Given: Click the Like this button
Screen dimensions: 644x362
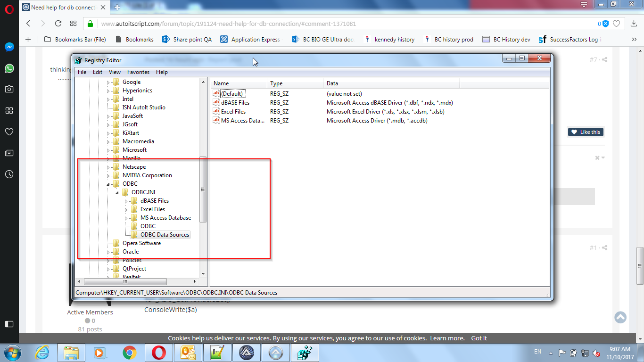Looking at the screenshot, I should click(x=586, y=132).
